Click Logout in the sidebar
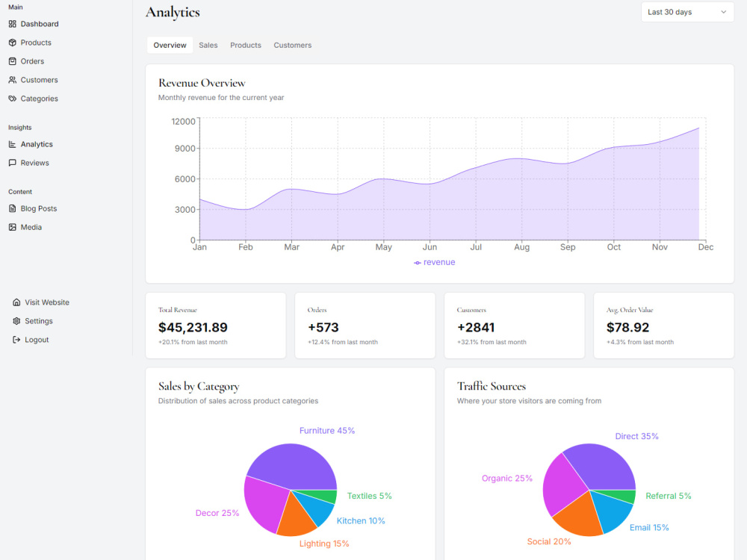The width and height of the screenshot is (747, 560). click(x=37, y=340)
